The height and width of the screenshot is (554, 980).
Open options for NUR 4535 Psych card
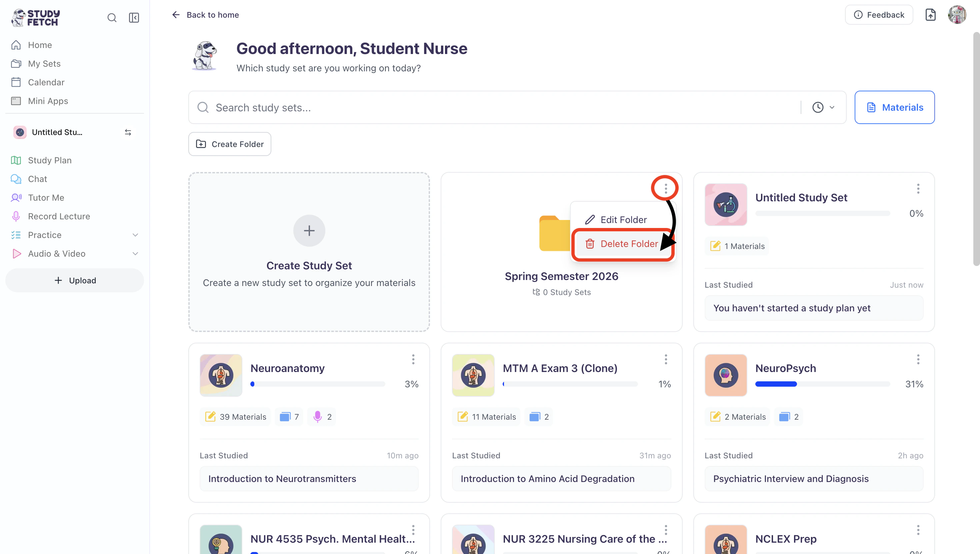(413, 530)
